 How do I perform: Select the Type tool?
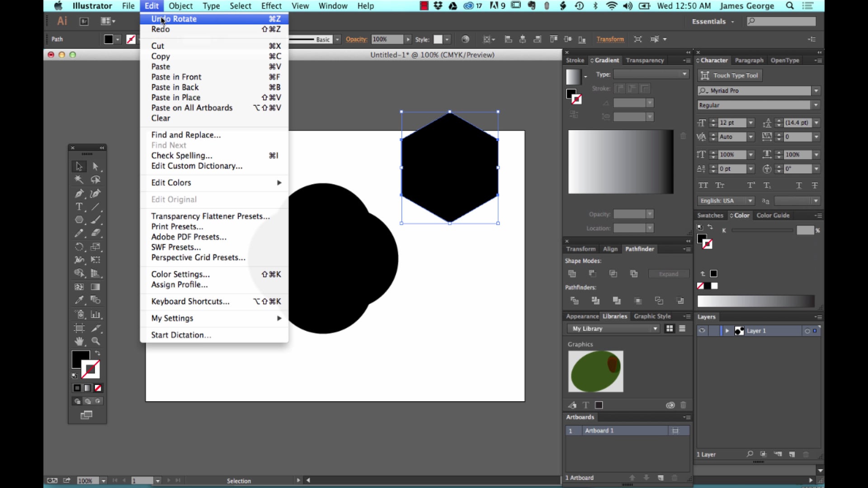pyautogui.click(x=79, y=207)
